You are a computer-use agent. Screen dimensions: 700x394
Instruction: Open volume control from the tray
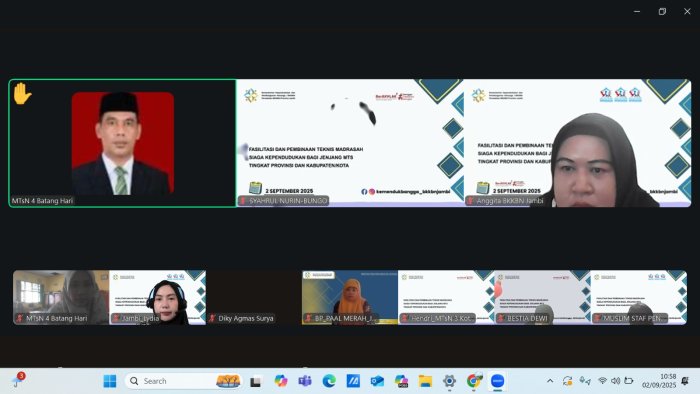pyautogui.click(x=616, y=381)
